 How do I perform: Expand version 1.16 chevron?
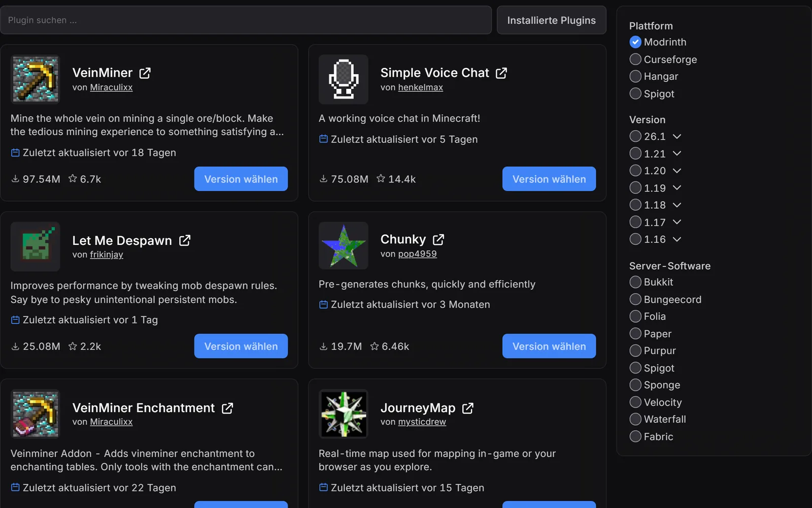(x=677, y=239)
